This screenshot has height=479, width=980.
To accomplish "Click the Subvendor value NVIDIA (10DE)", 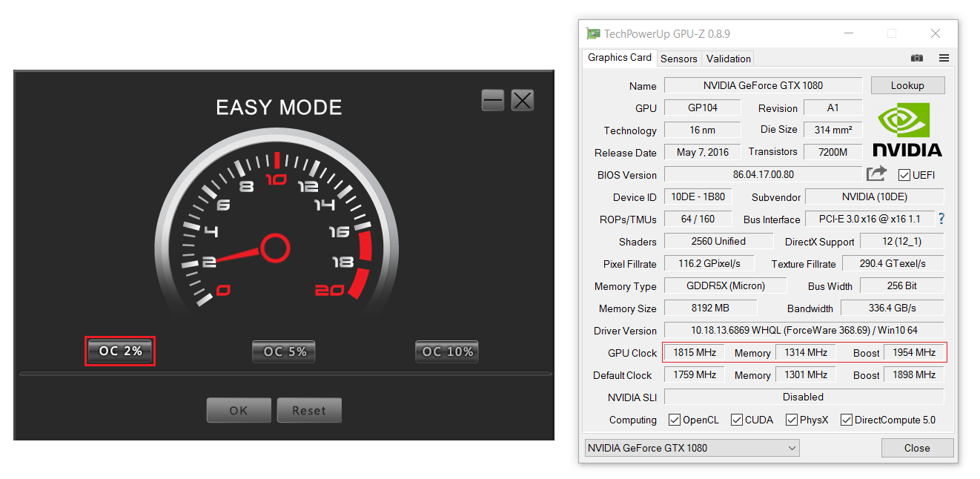I will (x=874, y=196).
